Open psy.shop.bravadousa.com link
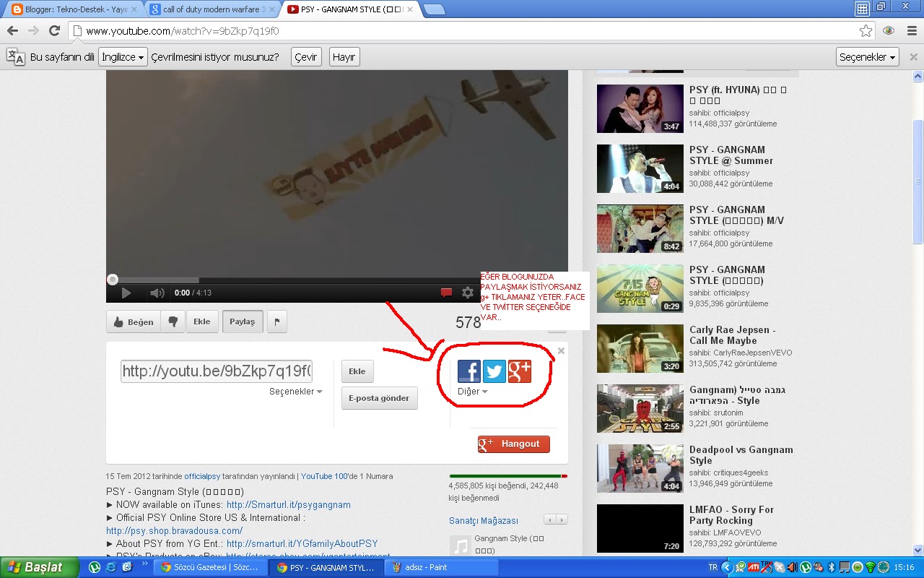This screenshot has height=578, width=924. pyautogui.click(x=174, y=530)
